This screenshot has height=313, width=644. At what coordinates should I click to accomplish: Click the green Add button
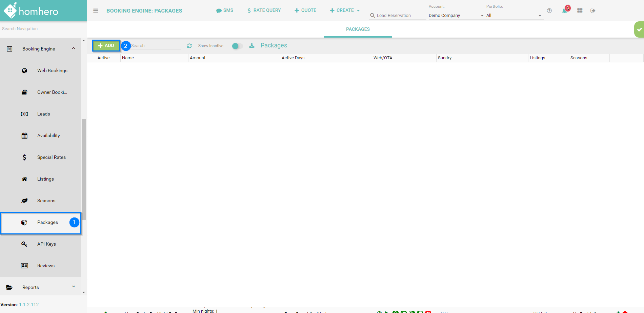(x=106, y=46)
